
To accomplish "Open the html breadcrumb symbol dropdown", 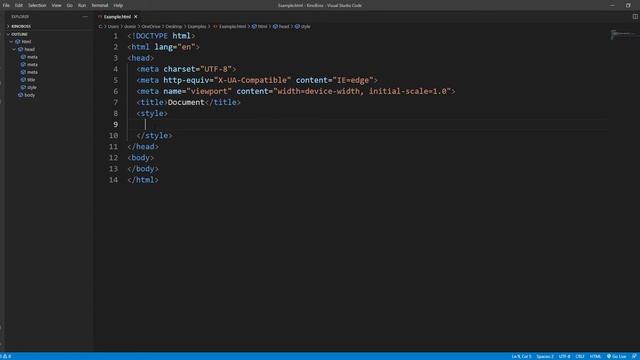I will 260,27.
